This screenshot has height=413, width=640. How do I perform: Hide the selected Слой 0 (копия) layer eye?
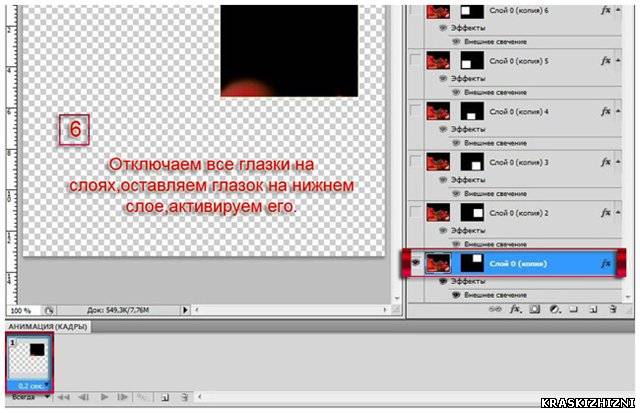[x=416, y=262]
